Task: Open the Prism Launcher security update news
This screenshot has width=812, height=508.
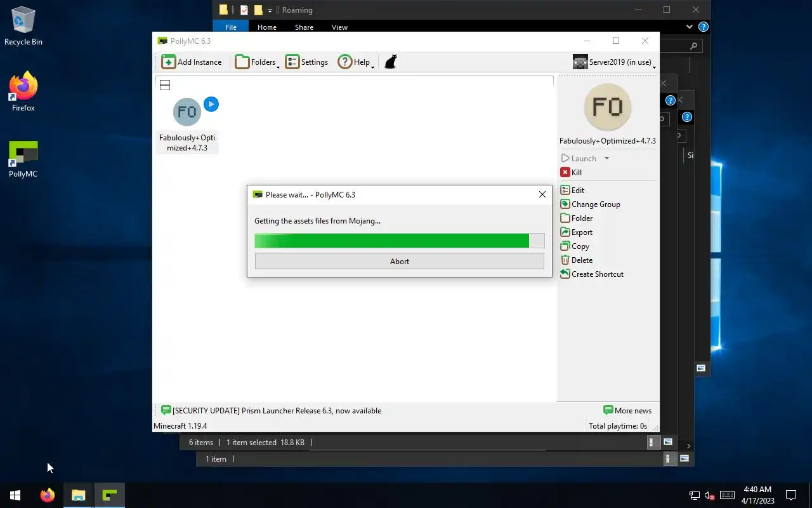Action: pos(271,410)
